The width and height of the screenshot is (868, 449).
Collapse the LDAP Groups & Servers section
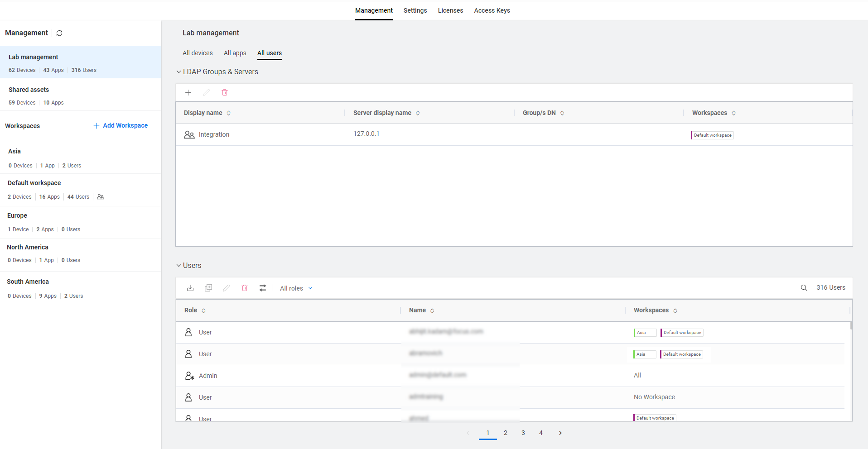click(x=179, y=72)
